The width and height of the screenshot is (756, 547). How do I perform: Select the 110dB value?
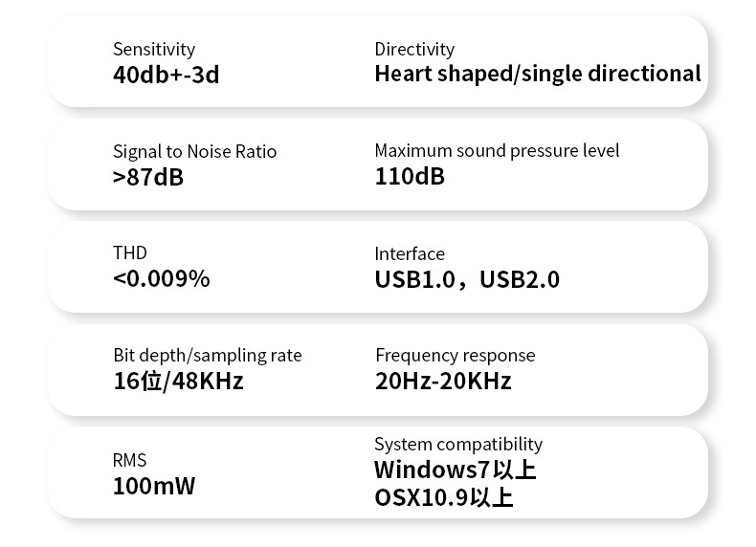[x=410, y=177]
